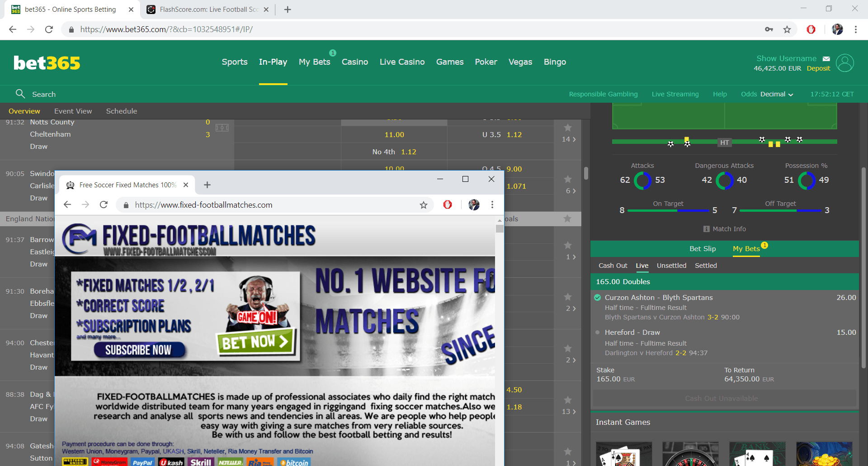Open the Schedule tab
The image size is (868, 466).
122,111
